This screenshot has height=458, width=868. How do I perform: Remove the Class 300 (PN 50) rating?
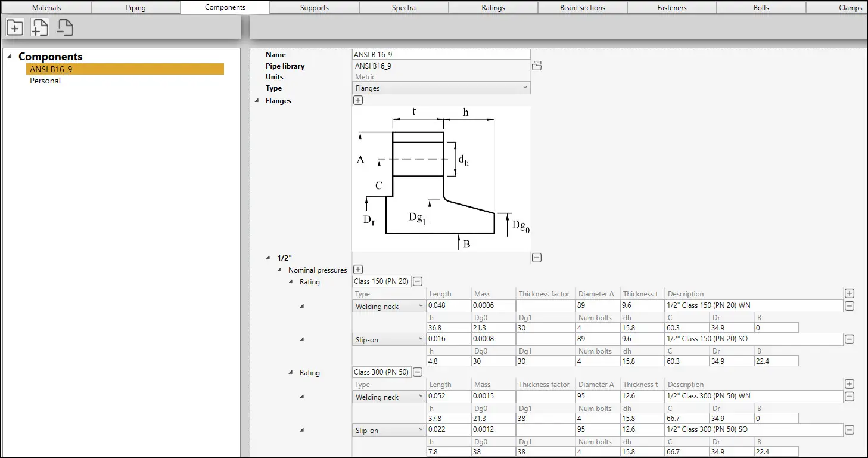[x=418, y=372]
